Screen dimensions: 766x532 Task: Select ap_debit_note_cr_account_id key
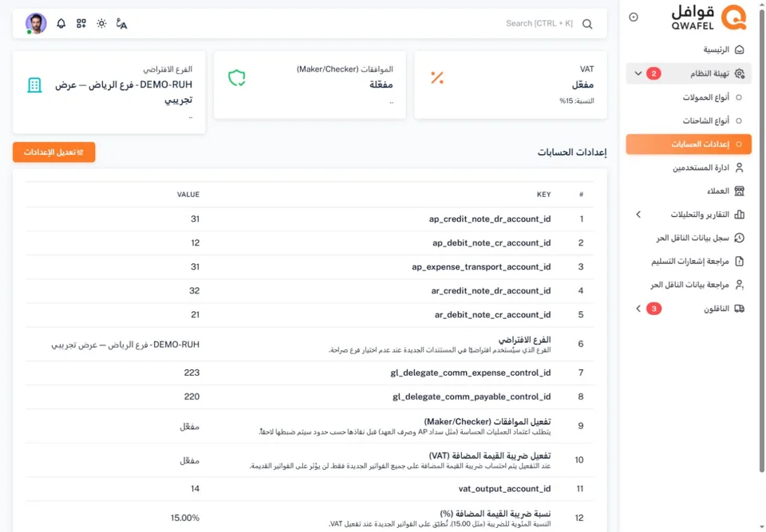point(492,242)
